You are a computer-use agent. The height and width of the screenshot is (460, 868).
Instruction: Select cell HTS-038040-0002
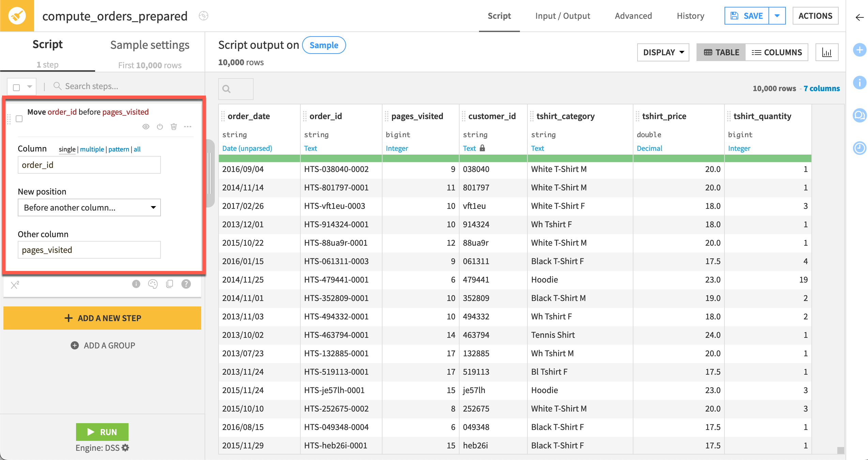(341, 169)
